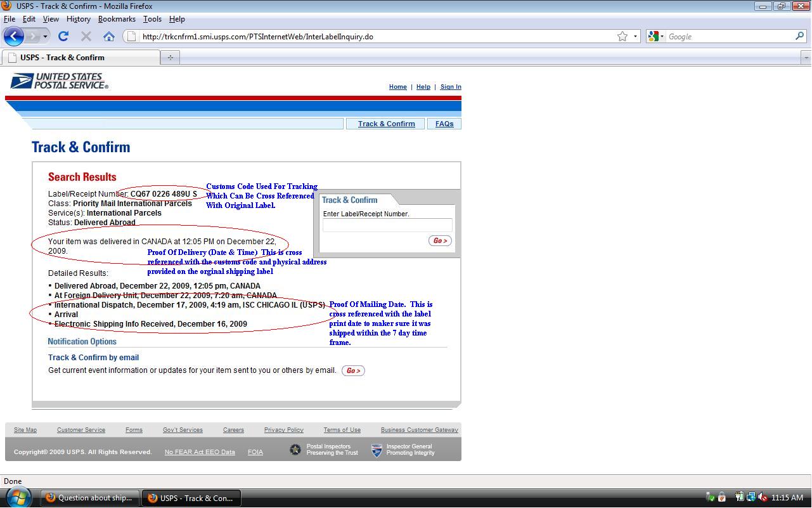Image resolution: width=812 pixels, height=508 pixels.
Task: Click the Status: Delivered Abroad text
Action: pos(92,223)
